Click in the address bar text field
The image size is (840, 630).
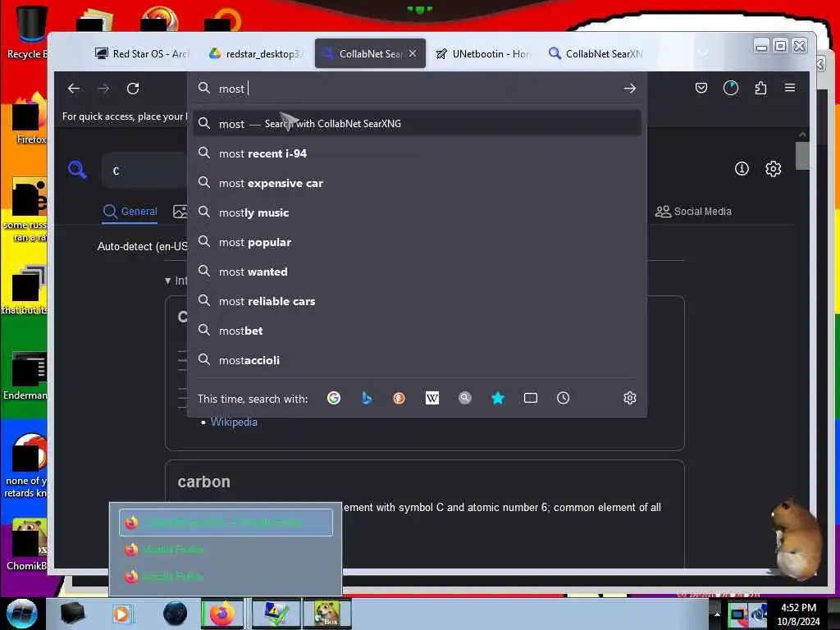click(418, 89)
